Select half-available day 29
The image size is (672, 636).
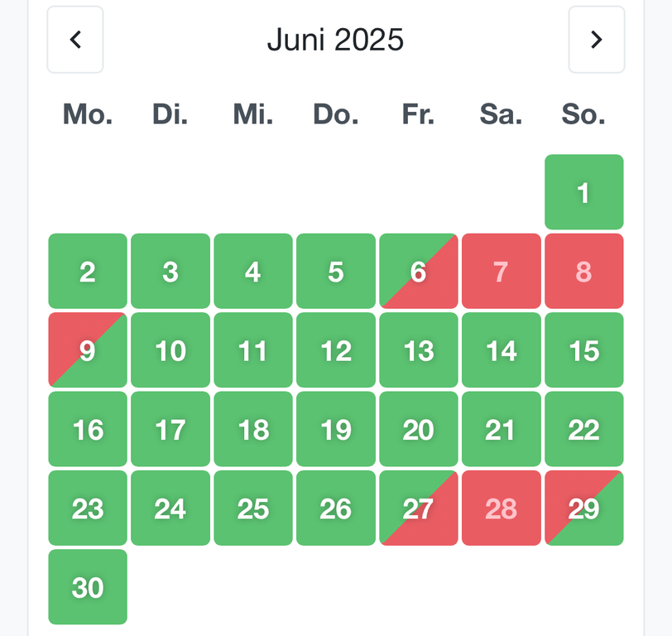coord(583,508)
